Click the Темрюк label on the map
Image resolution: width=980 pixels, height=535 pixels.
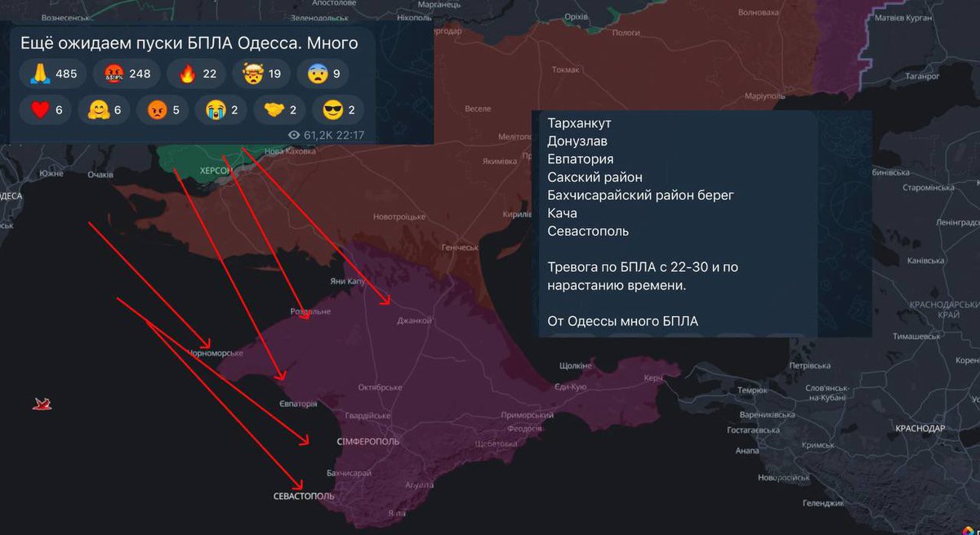pyautogui.click(x=752, y=390)
